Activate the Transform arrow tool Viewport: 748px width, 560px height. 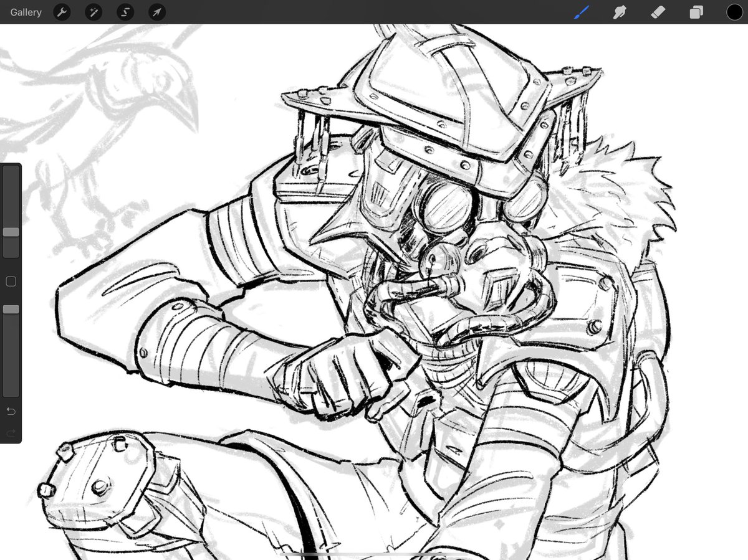coord(157,12)
